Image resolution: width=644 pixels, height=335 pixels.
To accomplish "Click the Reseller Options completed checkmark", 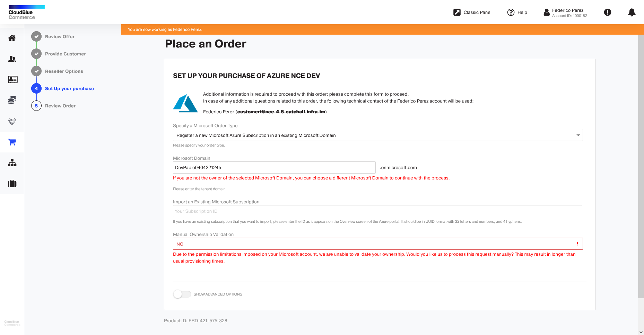I will tap(36, 71).
